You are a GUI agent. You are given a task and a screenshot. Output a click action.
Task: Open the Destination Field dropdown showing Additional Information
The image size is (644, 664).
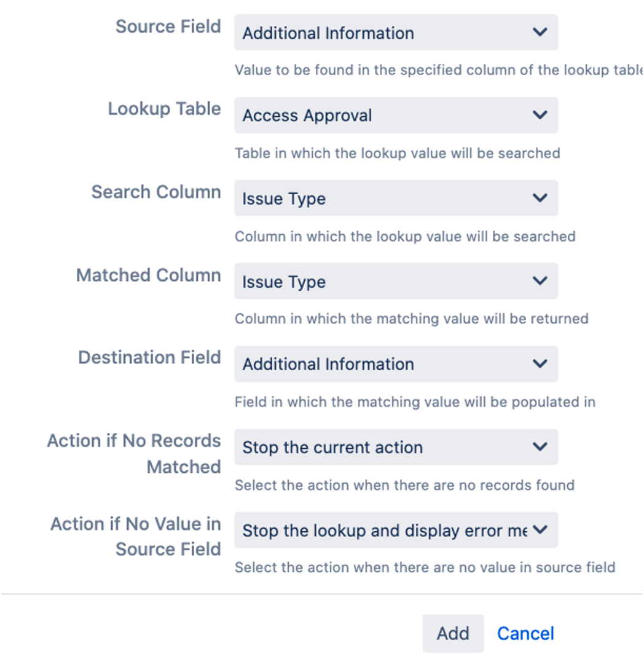(x=381, y=364)
